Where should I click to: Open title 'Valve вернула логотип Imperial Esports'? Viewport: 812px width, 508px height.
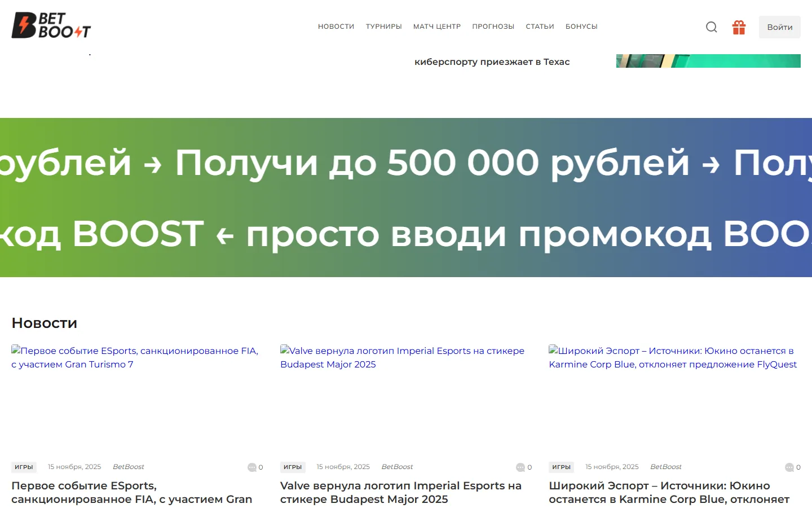[401, 493]
